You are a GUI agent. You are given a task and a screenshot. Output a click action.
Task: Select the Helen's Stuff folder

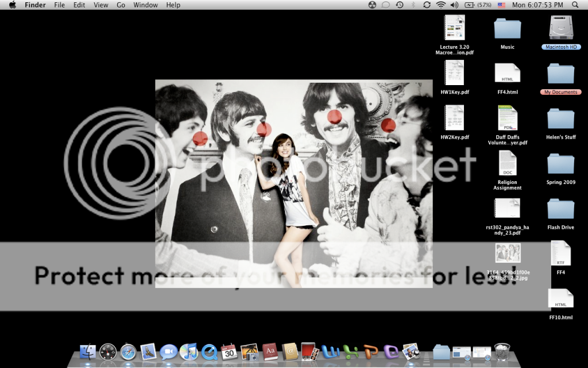561,118
